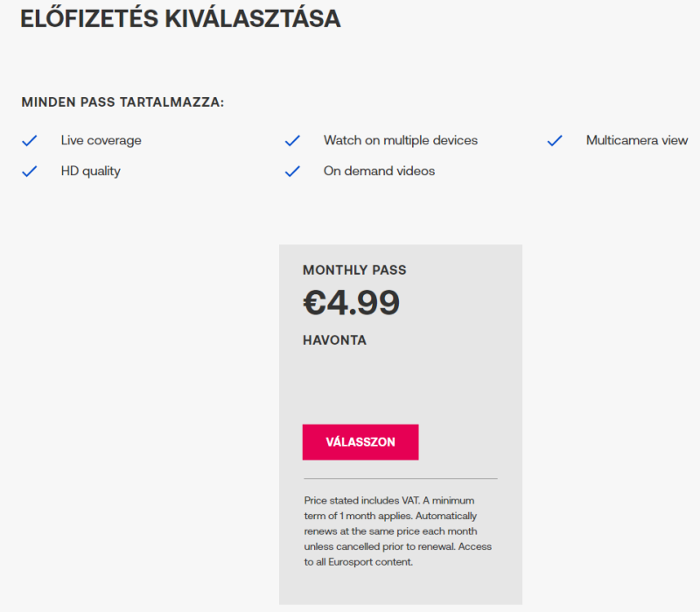
Task: Click the checkmark next to On demand videos
Action: [x=292, y=172]
